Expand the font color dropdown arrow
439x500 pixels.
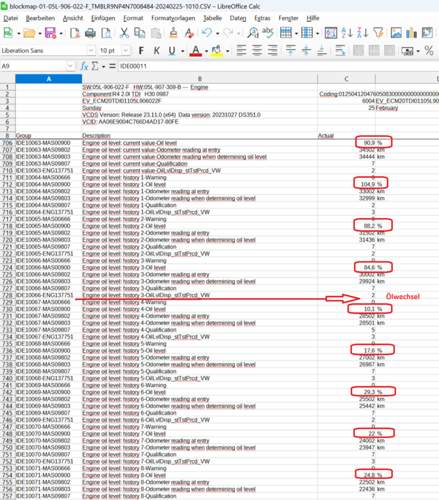(206, 51)
